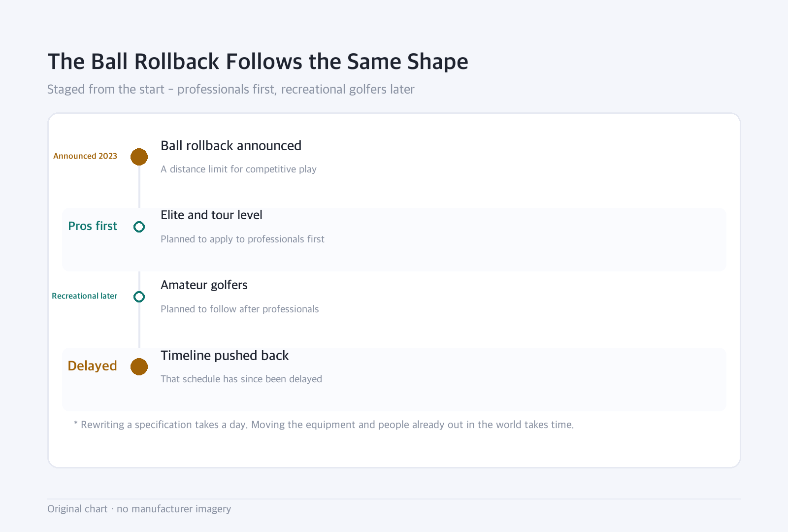Select the 'Elite and tour level' heading
The height and width of the screenshot is (532, 788).
click(211, 215)
